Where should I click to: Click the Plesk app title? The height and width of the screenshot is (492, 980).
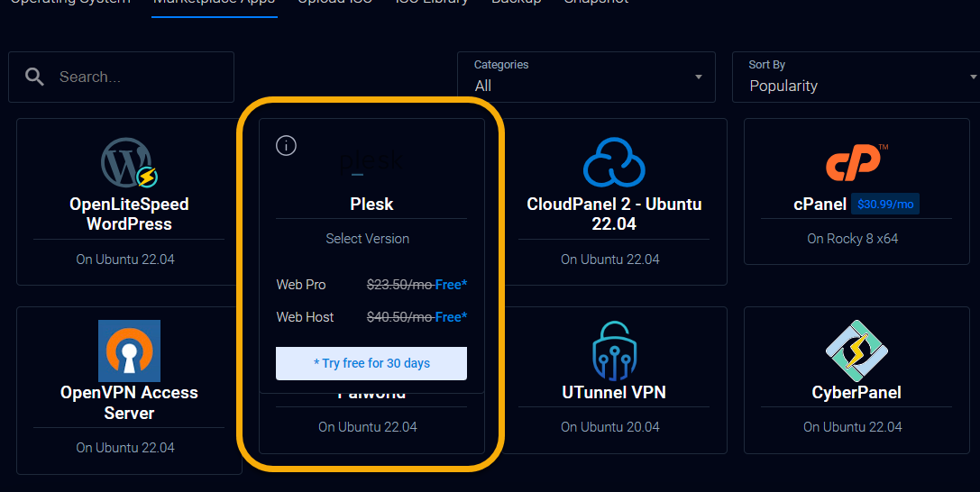(371, 205)
